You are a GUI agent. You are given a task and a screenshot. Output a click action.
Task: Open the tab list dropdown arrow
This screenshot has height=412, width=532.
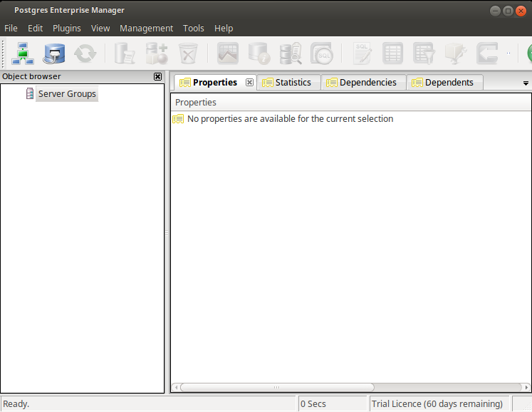pyautogui.click(x=526, y=83)
